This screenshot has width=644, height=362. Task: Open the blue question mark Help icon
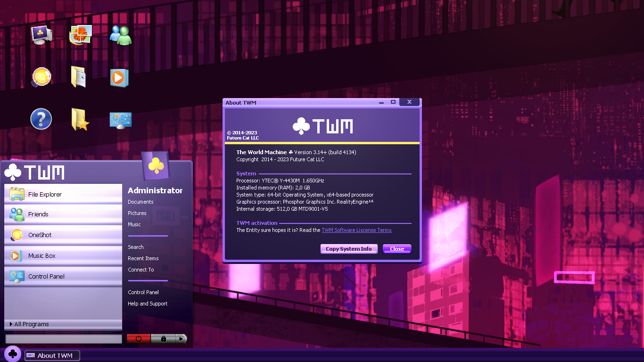(x=41, y=119)
